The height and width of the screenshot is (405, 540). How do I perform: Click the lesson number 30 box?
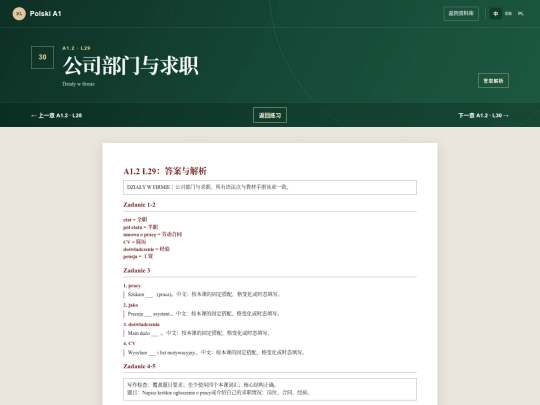(42, 57)
